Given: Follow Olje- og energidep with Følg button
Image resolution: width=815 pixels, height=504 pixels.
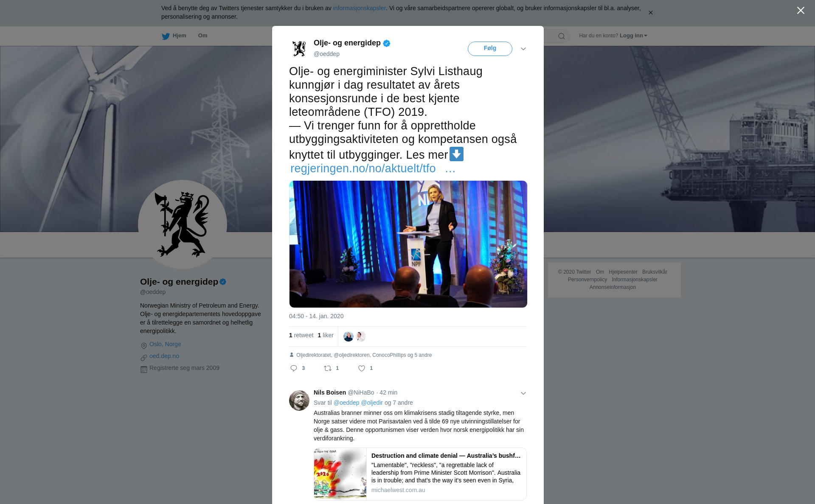Looking at the screenshot, I should click(490, 49).
